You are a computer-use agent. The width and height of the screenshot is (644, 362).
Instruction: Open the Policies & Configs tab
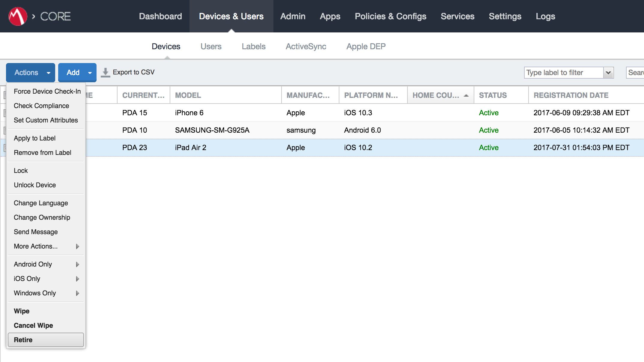pos(390,16)
